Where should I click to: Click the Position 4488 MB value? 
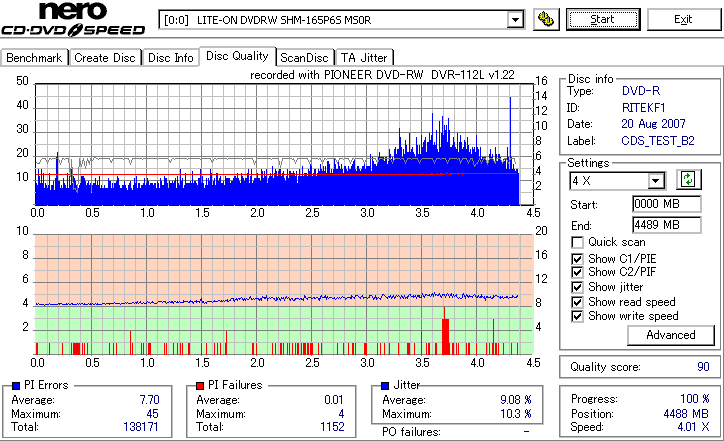[686, 414]
